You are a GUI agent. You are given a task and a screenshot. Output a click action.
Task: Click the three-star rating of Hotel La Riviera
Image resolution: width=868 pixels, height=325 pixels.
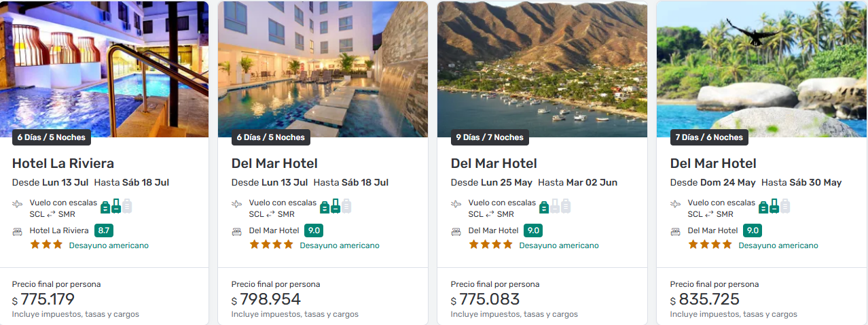tap(46, 245)
